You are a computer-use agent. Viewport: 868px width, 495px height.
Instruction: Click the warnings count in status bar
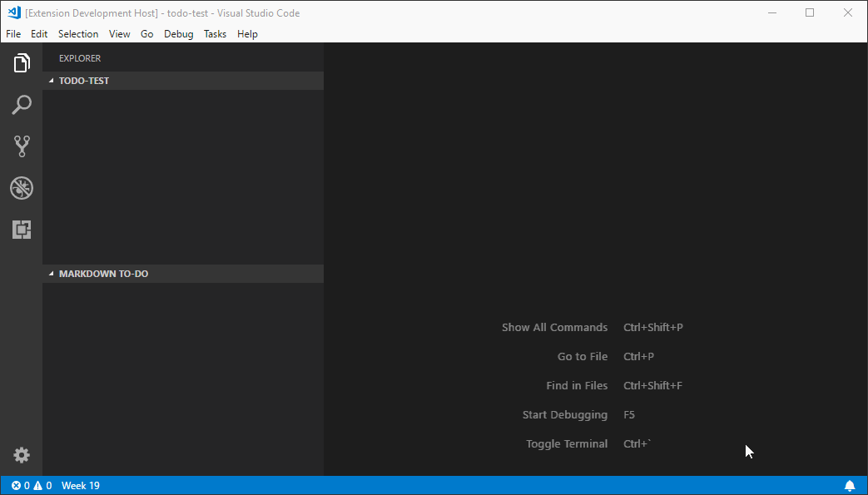42,486
